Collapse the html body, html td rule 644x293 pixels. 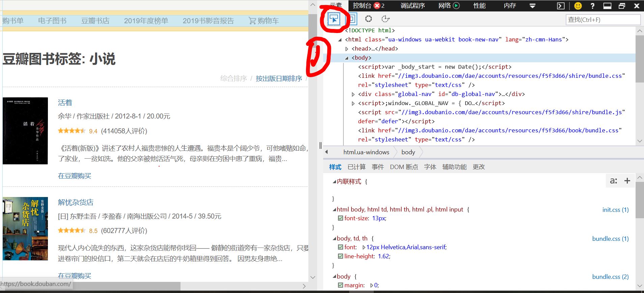tap(334, 209)
